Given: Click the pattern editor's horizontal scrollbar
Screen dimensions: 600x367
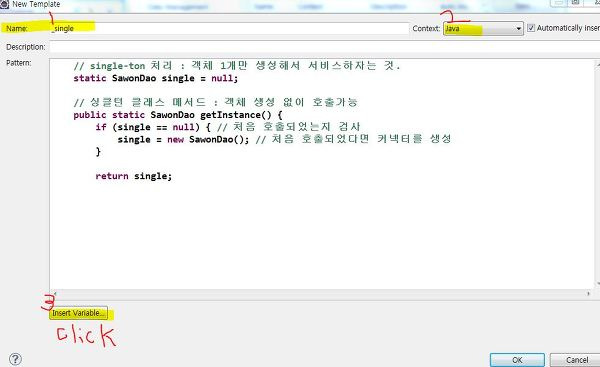Looking at the screenshot, I should [x=321, y=294].
